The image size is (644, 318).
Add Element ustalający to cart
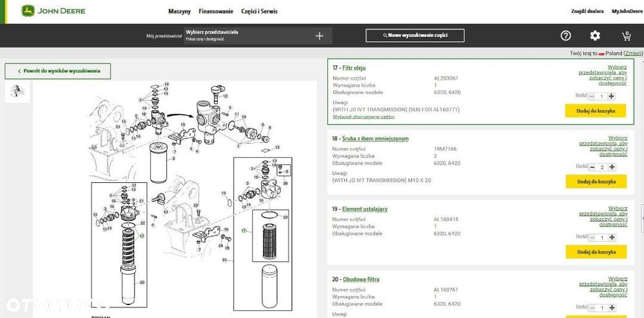[x=596, y=252]
